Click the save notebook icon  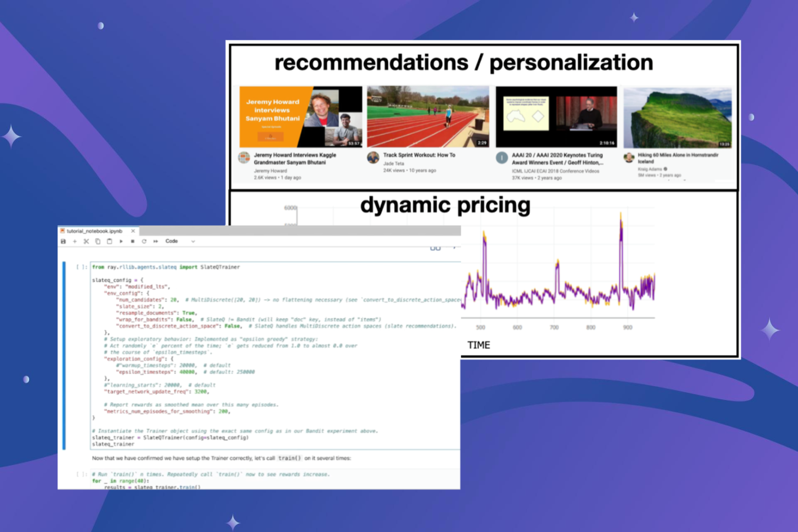pyautogui.click(x=63, y=241)
